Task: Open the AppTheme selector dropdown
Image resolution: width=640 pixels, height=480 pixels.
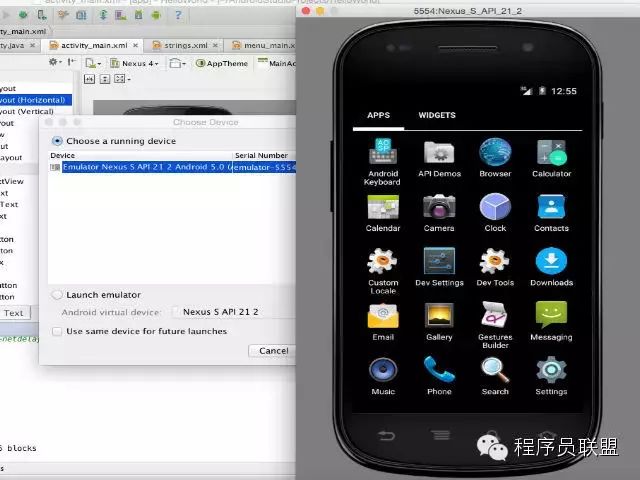Action: (222, 63)
